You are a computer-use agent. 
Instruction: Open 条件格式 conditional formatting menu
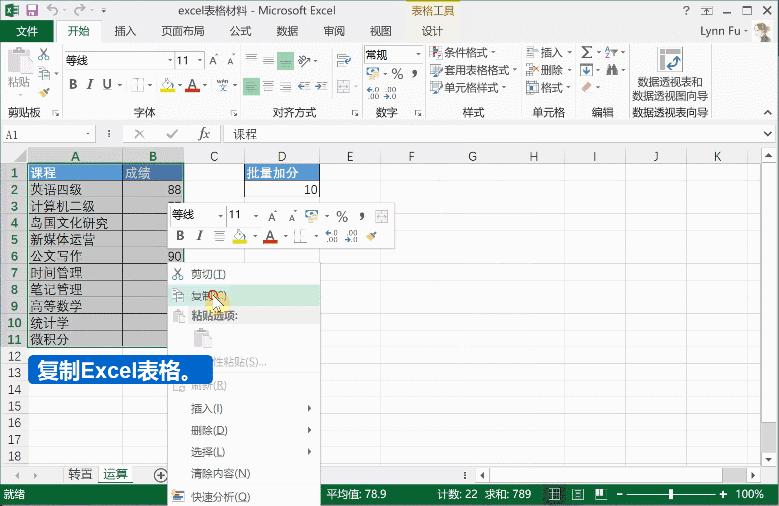click(x=463, y=53)
